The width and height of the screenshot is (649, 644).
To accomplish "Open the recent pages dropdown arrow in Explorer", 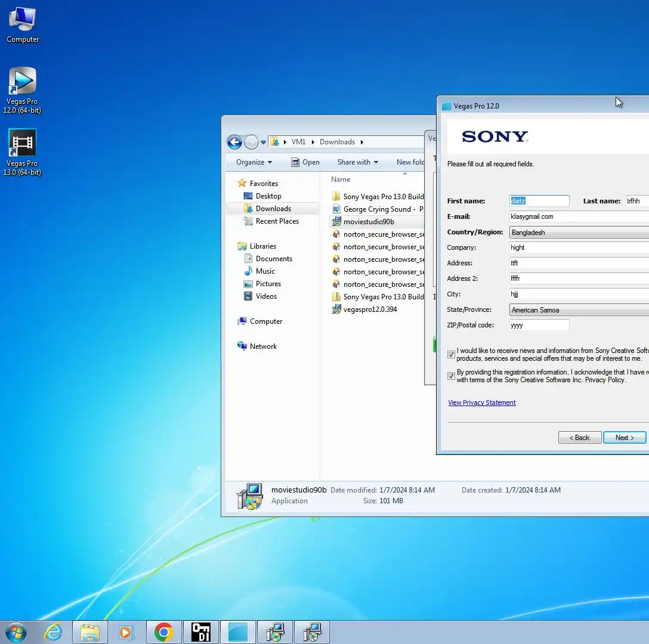I will [x=263, y=143].
